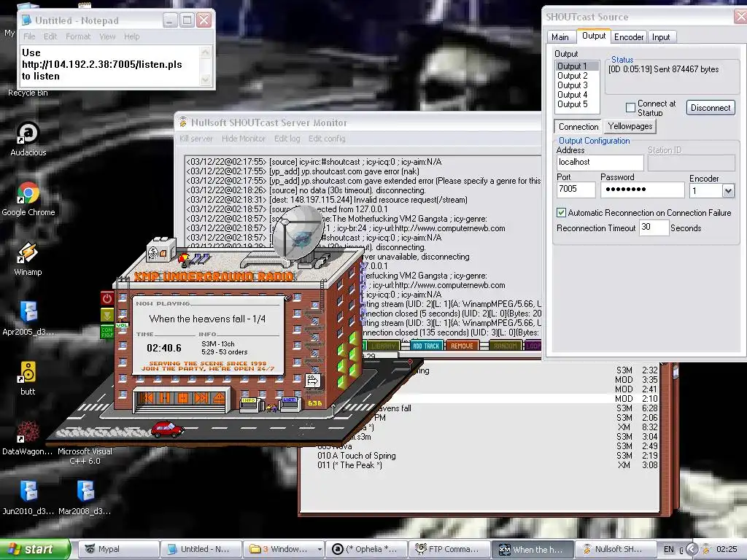Screen dimensions: 747x560
Task: Select the Mar2008_d3 desktop file icon
Action: coord(85,497)
